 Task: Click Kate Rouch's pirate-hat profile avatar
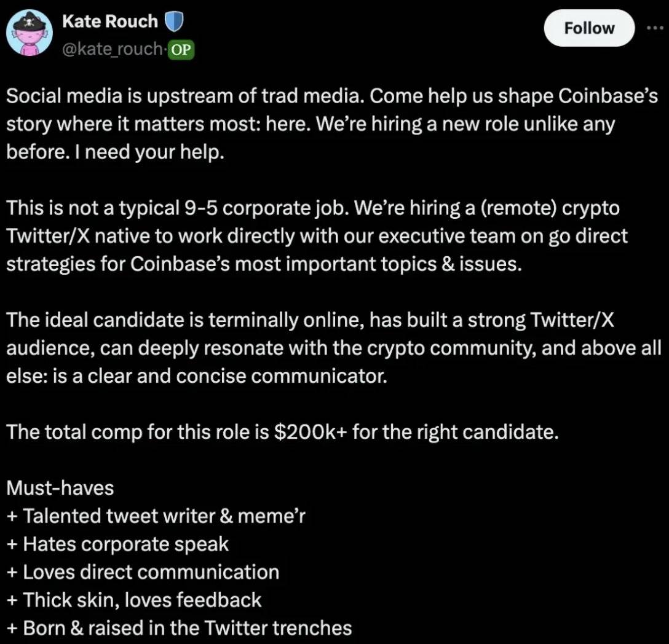click(29, 35)
